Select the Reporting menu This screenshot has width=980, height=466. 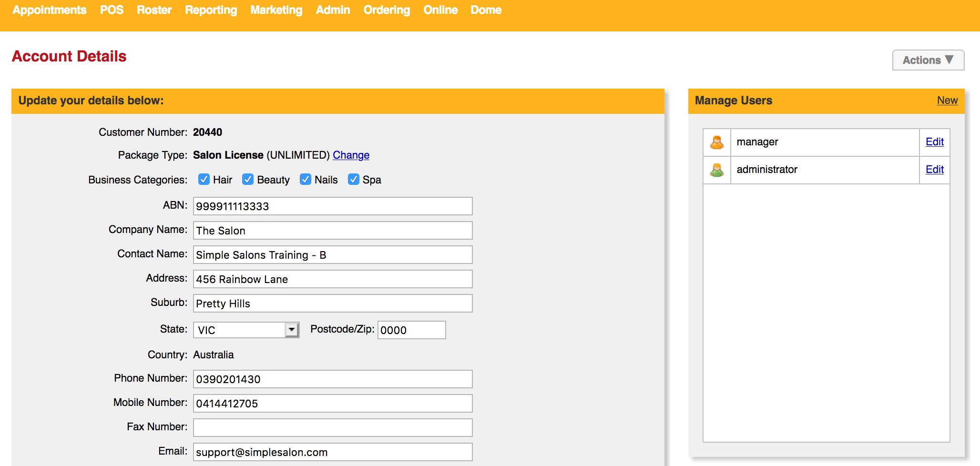coord(211,10)
